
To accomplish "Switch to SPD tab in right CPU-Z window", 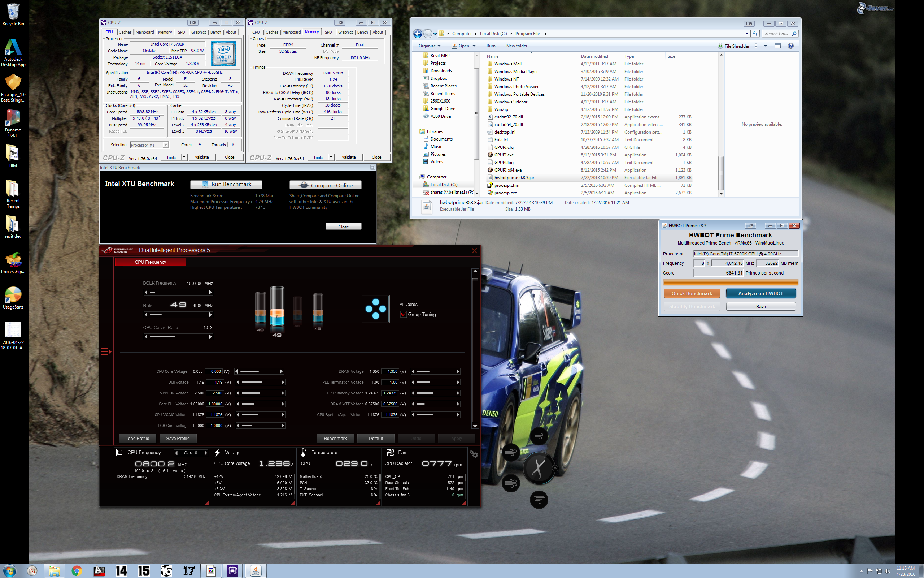I will pos(328,32).
